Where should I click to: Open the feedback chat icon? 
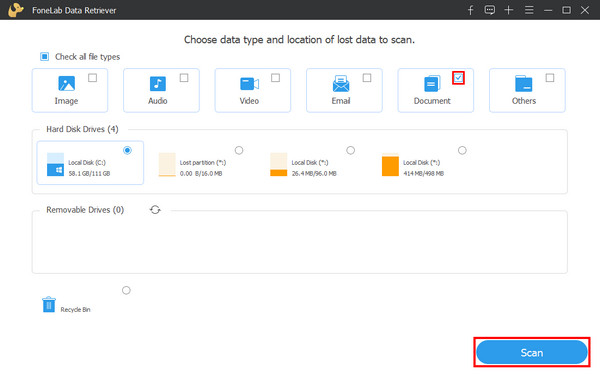[x=489, y=10]
